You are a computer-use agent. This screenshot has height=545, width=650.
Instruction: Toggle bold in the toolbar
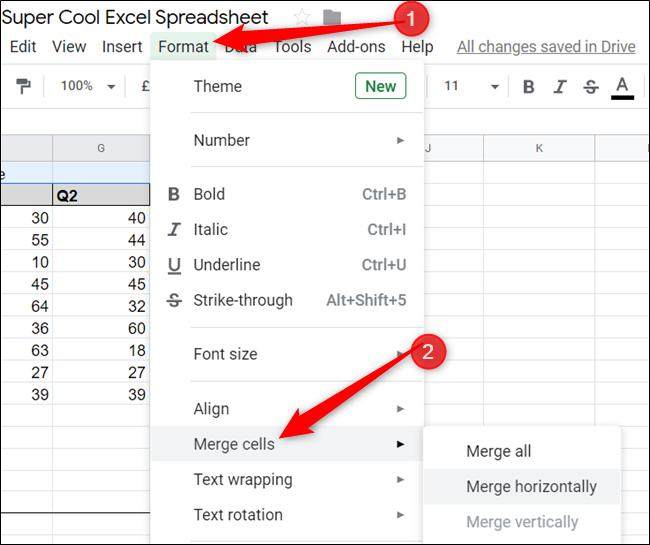tap(529, 87)
